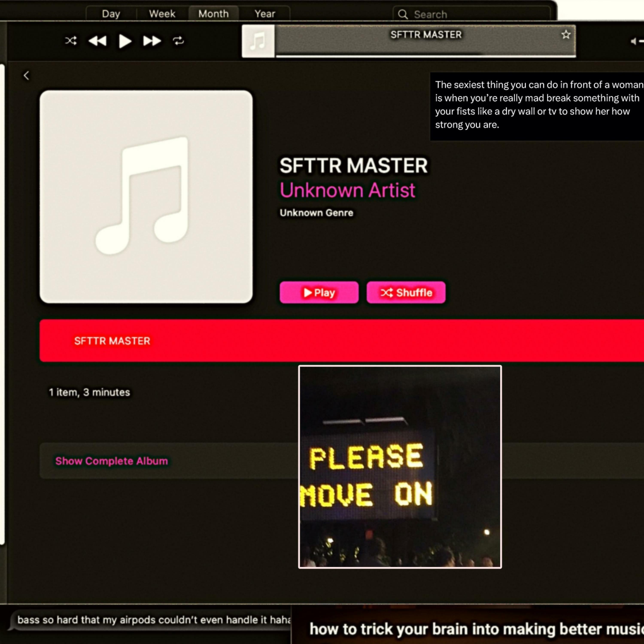
Task: Switch to the Day tab
Action: 111,14
